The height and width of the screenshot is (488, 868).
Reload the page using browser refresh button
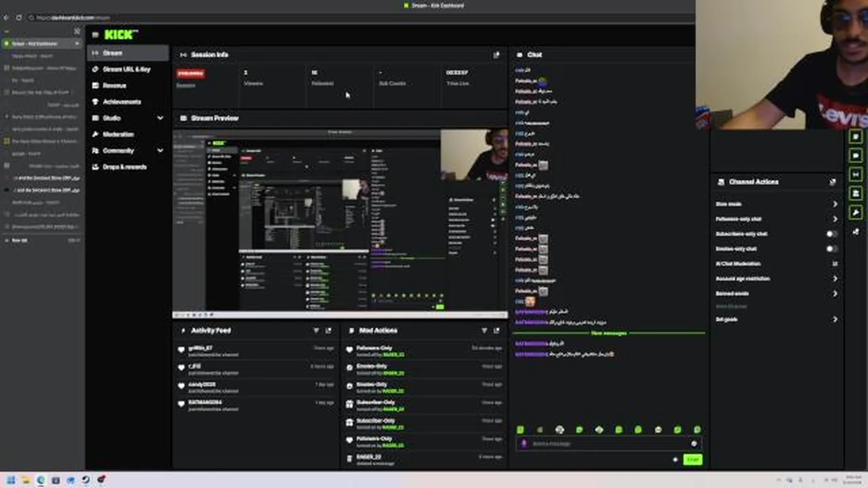pyautogui.click(x=18, y=18)
